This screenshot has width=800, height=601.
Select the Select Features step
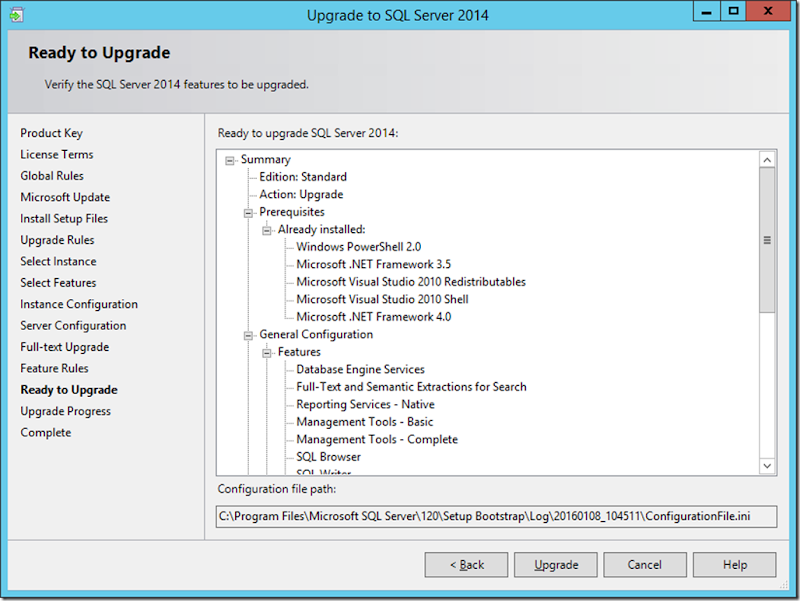coord(58,283)
